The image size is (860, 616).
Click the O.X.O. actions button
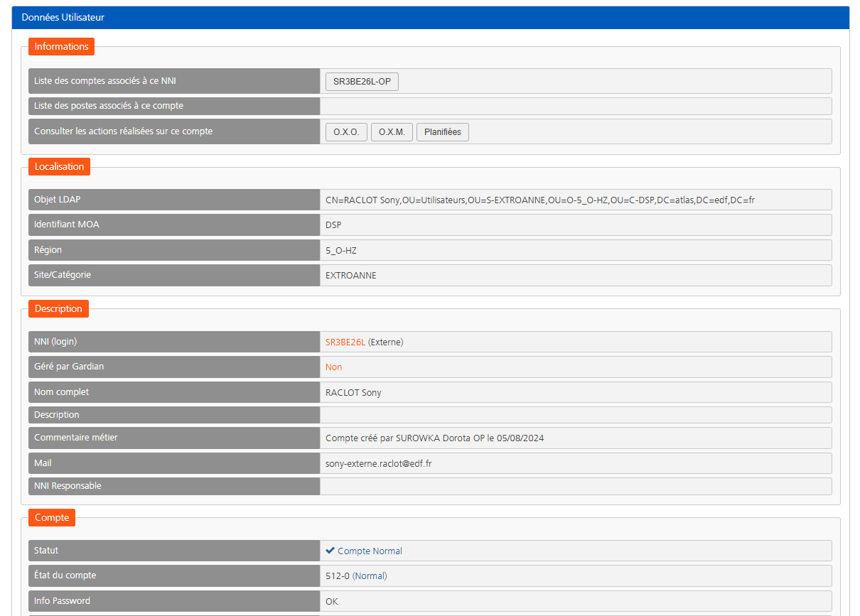pyautogui.click(x=346, y=131)
